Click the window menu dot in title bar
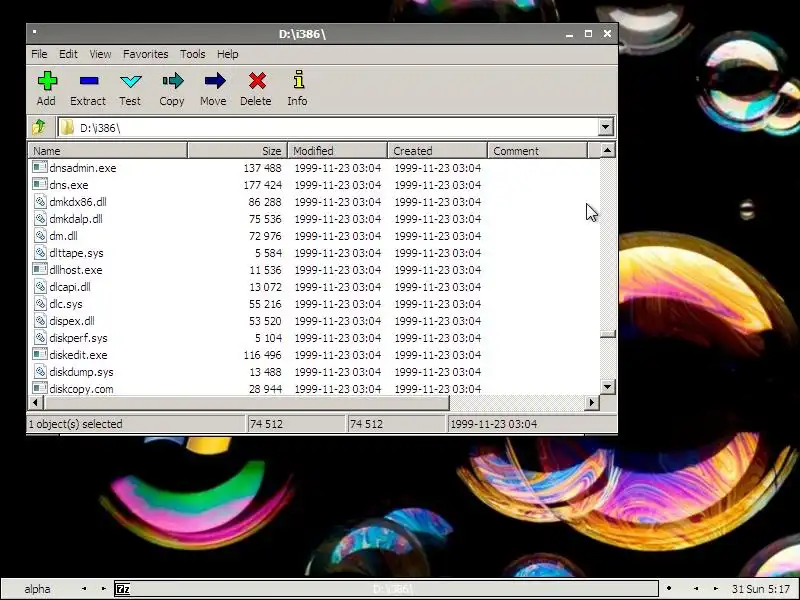The image size is (800, 600). pyautogui.click(x=35, y=32)
